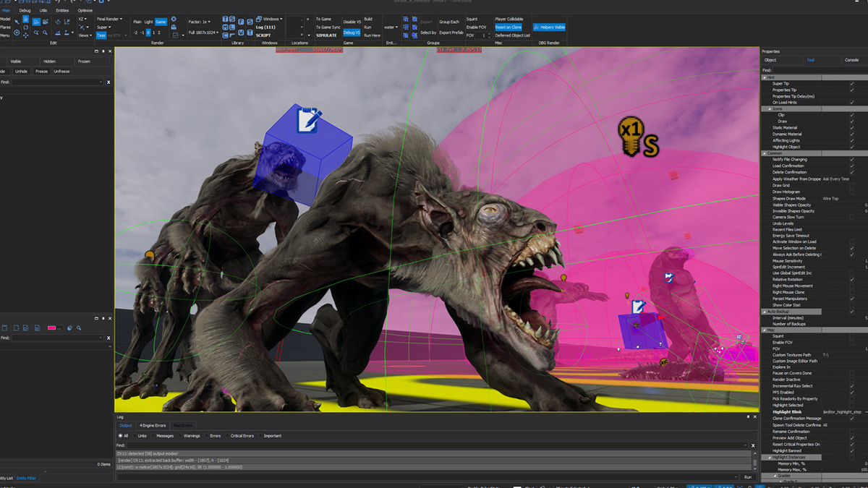Open the 4 Engine Errors log tab
This screenshot has height=488, width=868.
coord(152,426)
